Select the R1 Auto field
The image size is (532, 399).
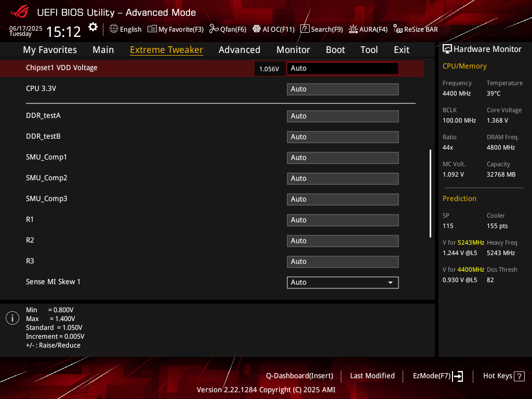343,220
